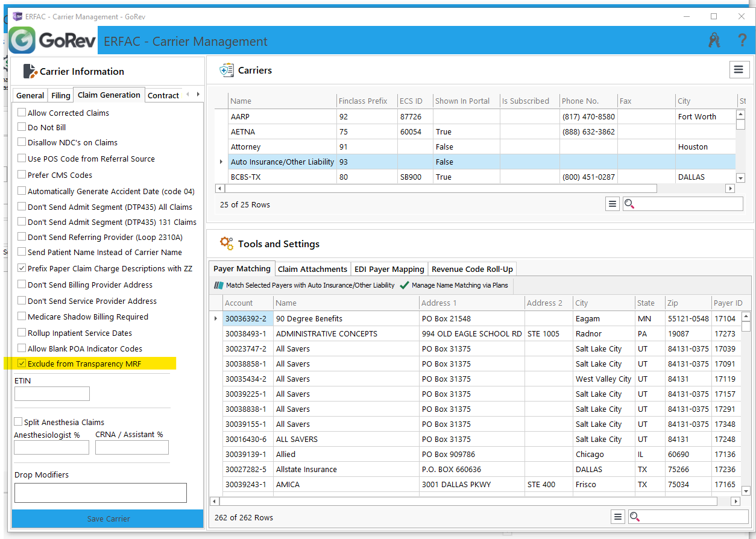
Task: Select the EDI Payer Mapping tab
Action: 389,269
